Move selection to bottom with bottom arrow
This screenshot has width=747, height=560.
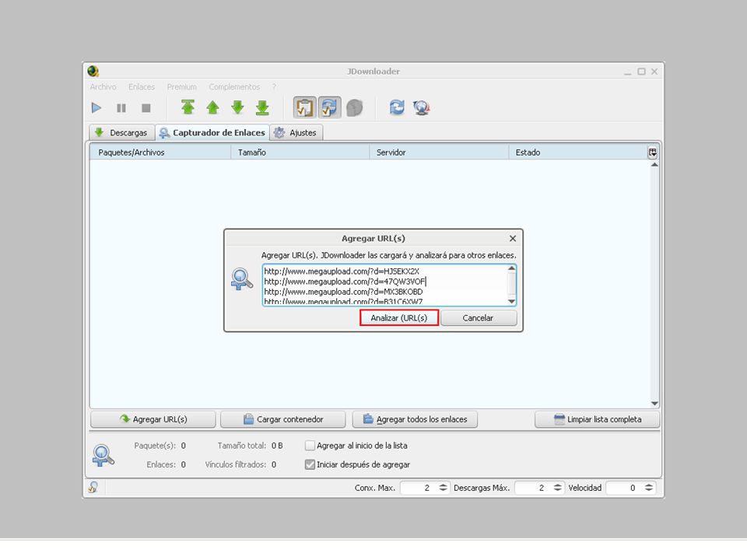pyautogui.click(x=262, y=107)
